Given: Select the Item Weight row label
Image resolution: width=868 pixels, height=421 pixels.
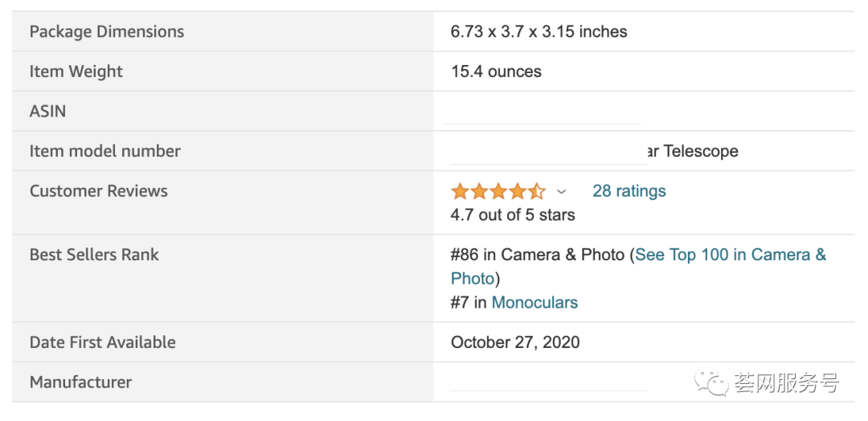Looking at the screenshot, I should click(76, 72).
